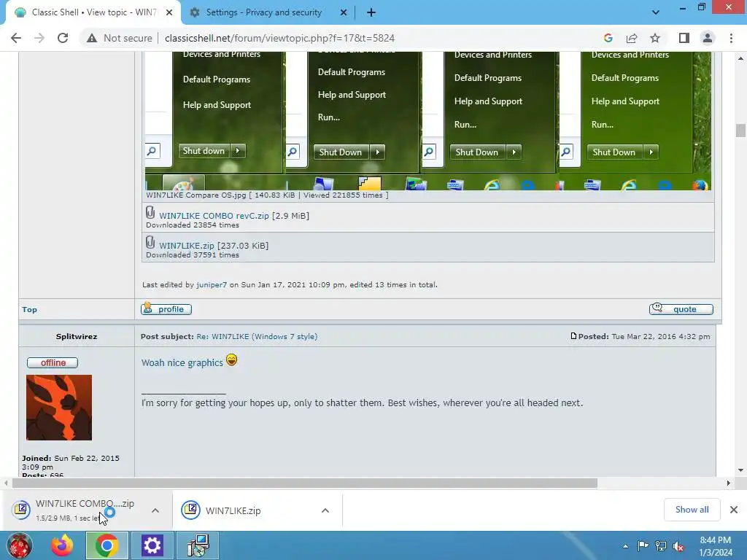Image resolution: width=747 pixels, height=560 pixels.
Task: Open the Chrome profile avatar
Action: click(x=708, y=38)
